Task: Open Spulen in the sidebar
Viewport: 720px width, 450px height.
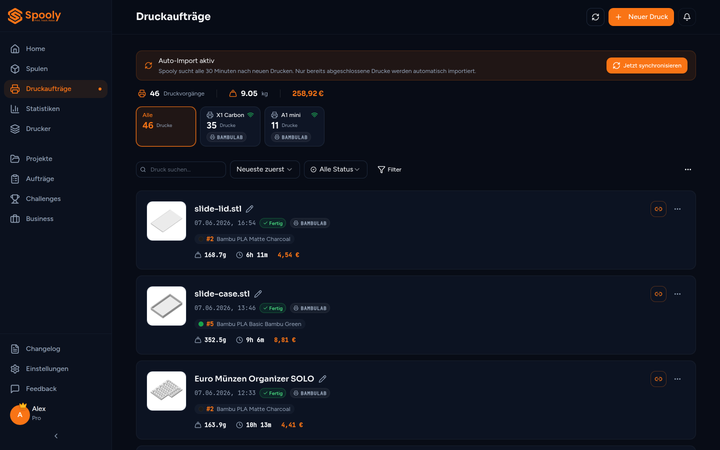Action: click(56, 69)
